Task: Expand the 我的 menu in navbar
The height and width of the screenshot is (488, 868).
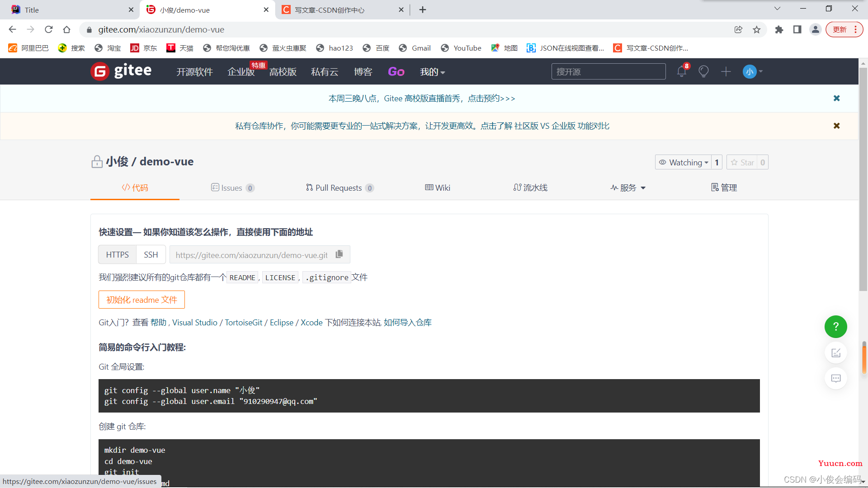Action: (x=432, y=72)
